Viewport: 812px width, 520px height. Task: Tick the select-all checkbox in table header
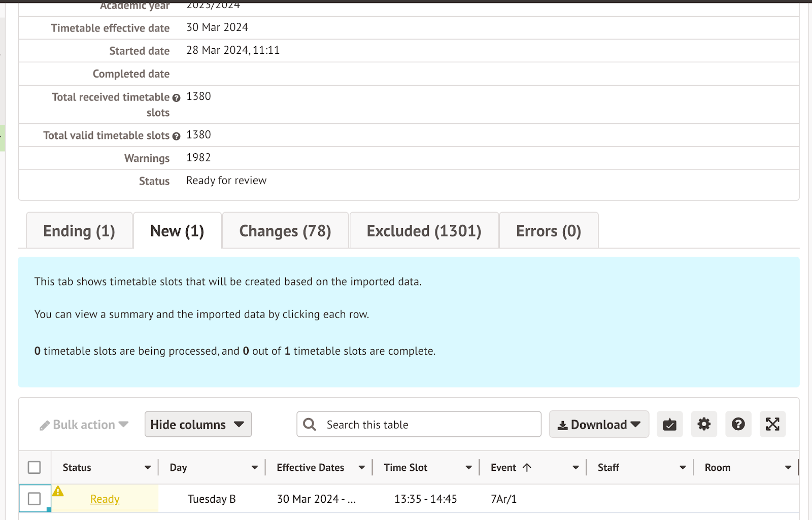coord(35,467)
